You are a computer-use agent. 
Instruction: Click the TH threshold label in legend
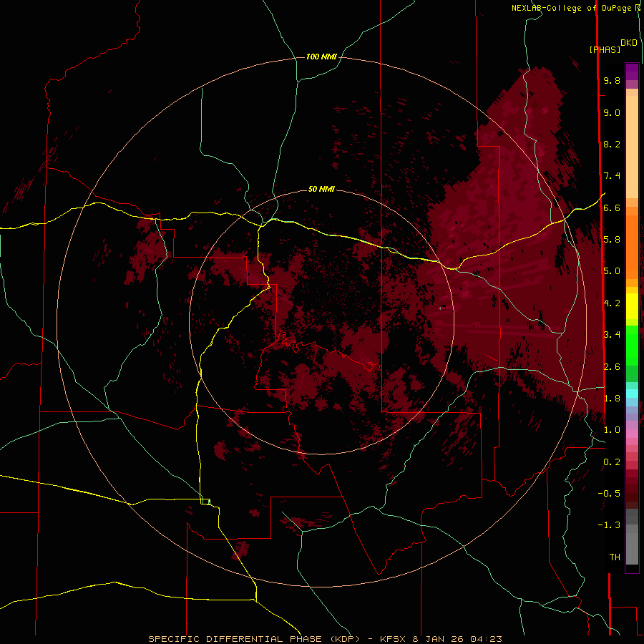[x=615, y=557]
